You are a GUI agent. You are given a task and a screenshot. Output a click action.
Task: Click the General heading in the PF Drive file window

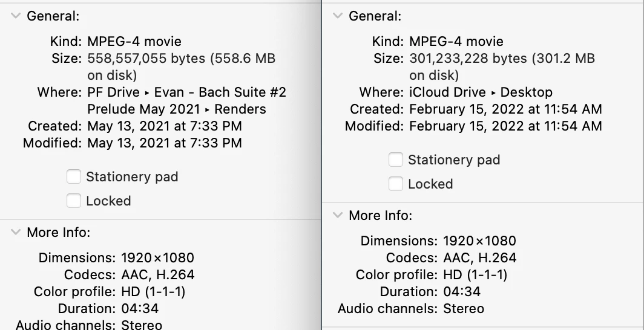point(53,17)
